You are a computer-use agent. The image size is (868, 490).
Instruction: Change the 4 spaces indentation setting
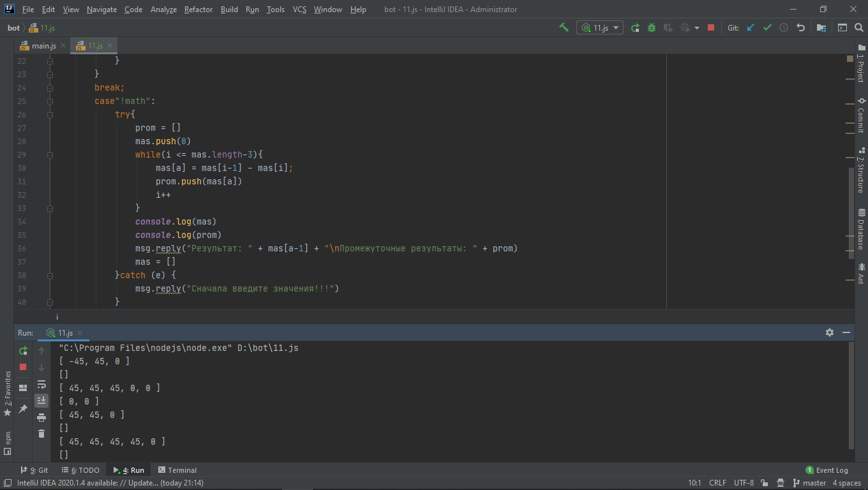pyautogui.click(x=847, y=483)
